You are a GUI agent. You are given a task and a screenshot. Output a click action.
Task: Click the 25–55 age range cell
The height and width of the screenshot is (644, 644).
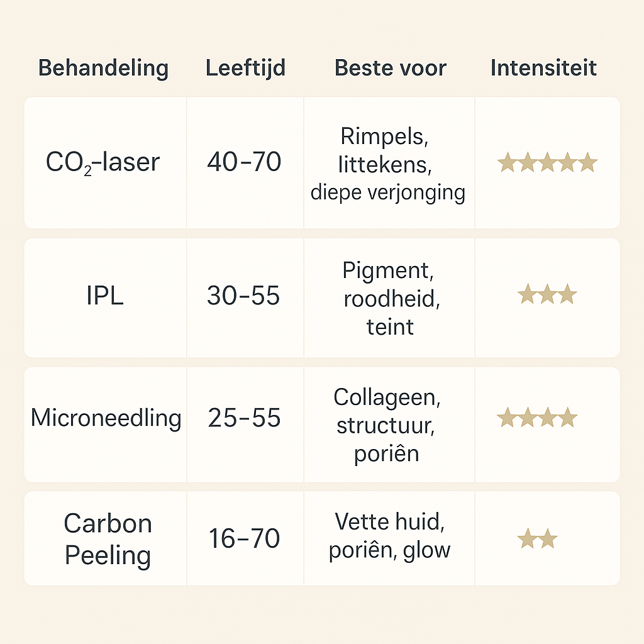244,418
